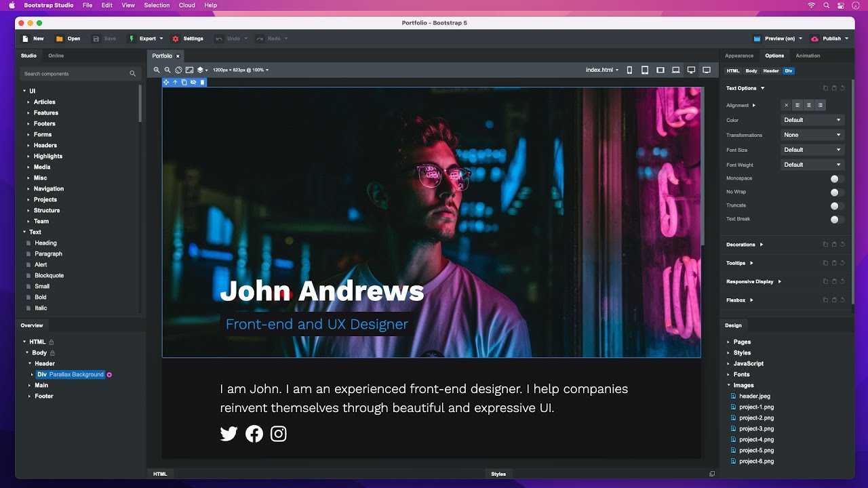
Task: Enable the Text Break switch
Action: (837, 219)
